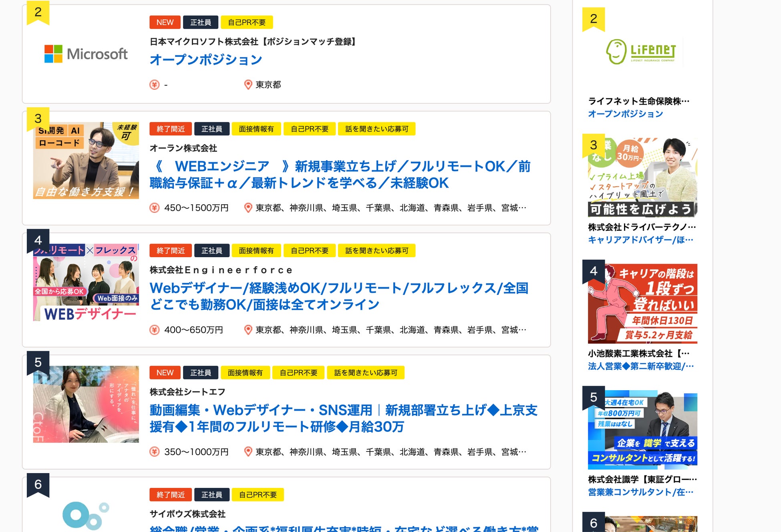This screenshot has height=532, width=781.
Task: Click the location pin icon beside 東京都 in the Microsoft listing
Action: point(248,85)
